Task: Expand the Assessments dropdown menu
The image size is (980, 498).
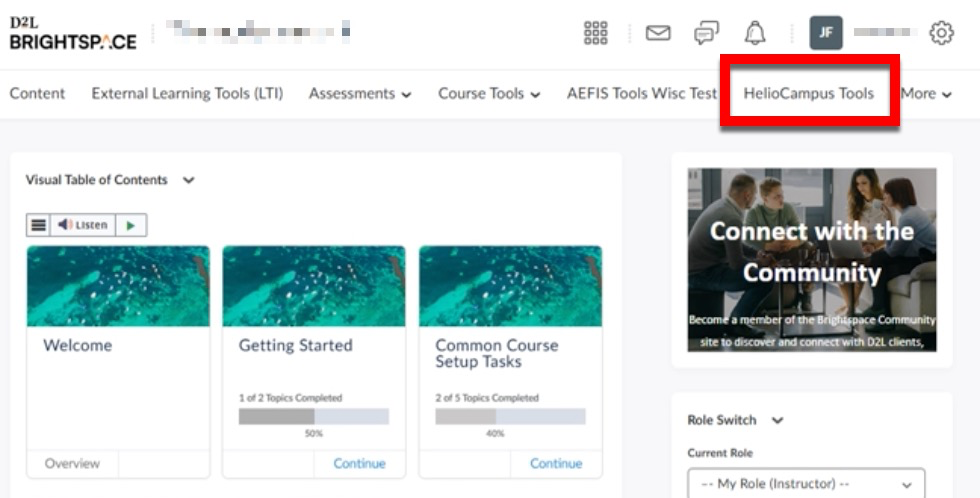Action: (x=359, y=94)
